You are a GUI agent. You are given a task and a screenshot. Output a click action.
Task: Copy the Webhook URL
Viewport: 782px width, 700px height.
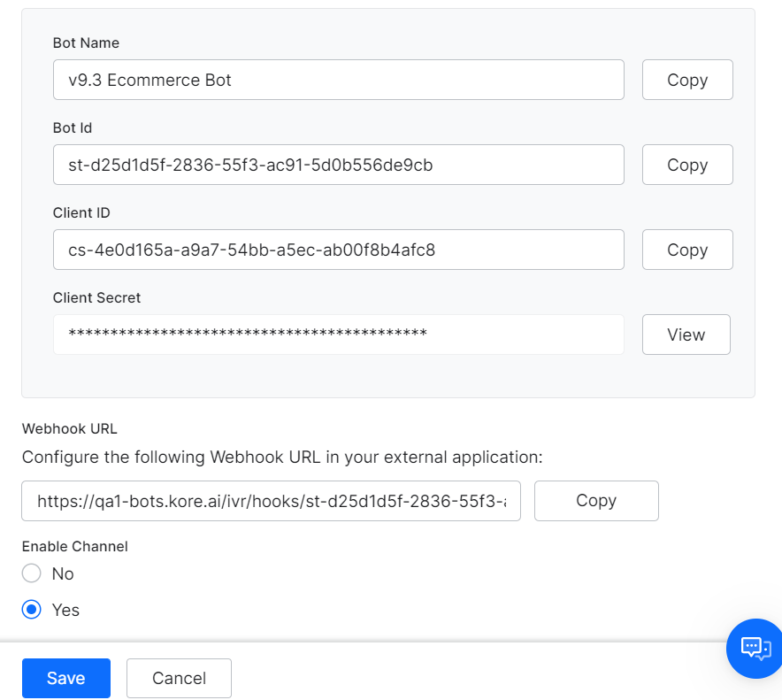point(595,501)
